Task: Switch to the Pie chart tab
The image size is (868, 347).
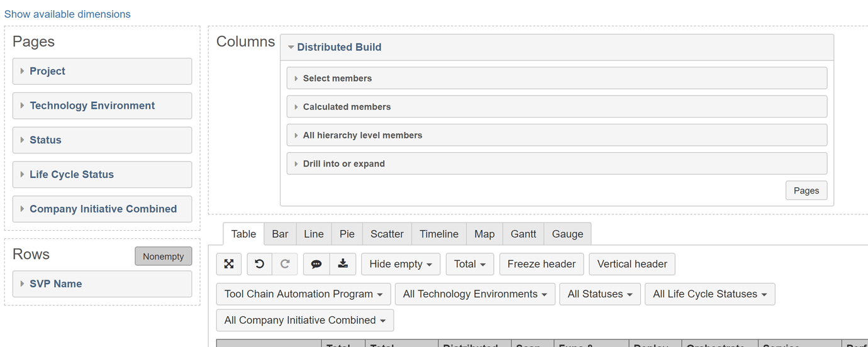Action: pos(347,234)
